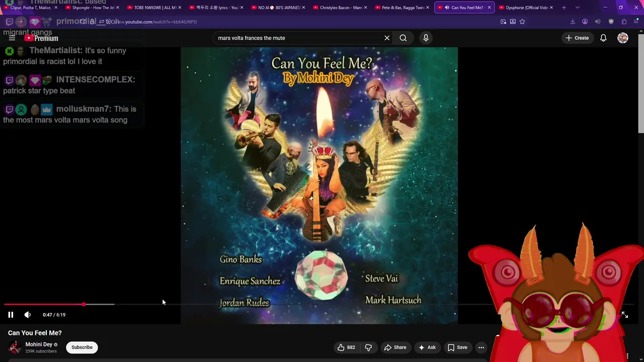Close the 'Can You Feel Me?' tab
Viewport: 644px width, 362px height.
coord(489,8)
